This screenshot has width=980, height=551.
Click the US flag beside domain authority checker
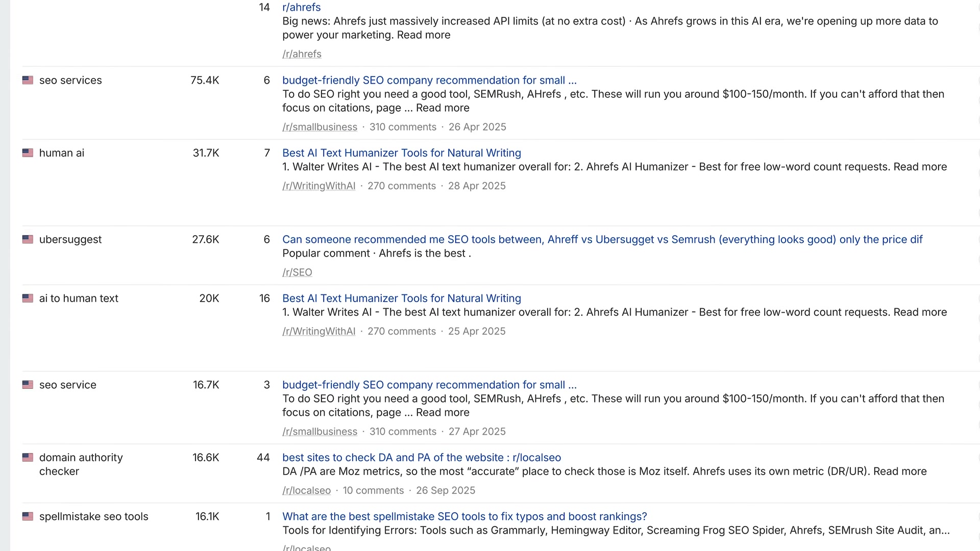pos(28,458)
